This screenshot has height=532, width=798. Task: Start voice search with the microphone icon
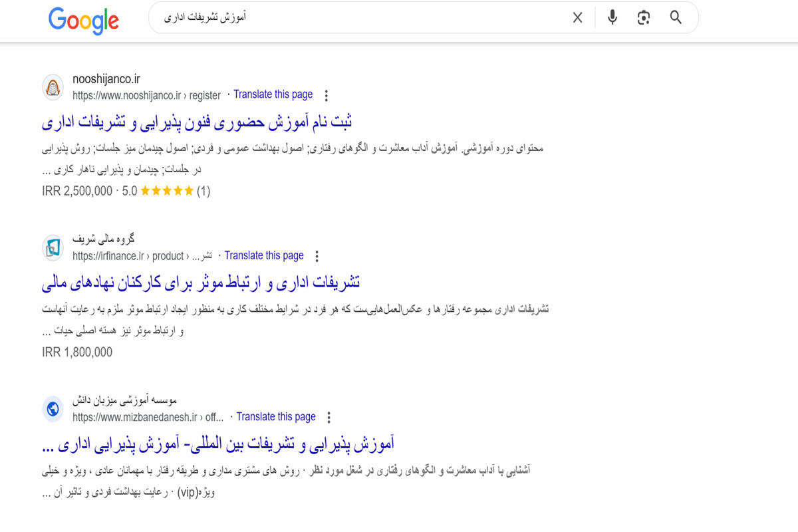[612, 18]
